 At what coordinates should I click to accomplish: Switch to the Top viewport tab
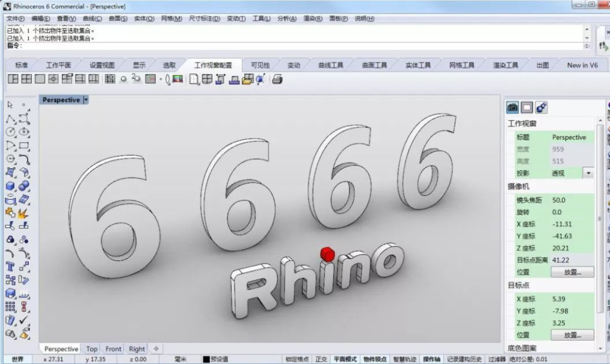pyautogui.click(x=92, y=349)
